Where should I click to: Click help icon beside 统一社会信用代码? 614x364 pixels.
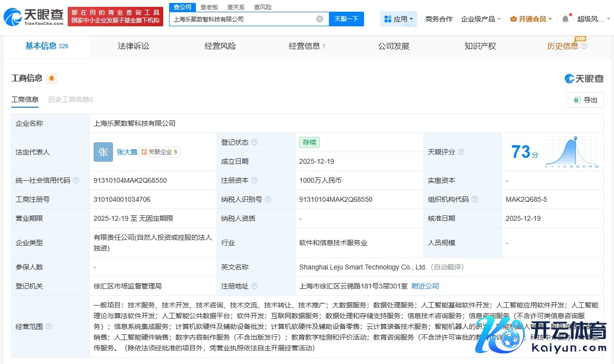click(76, 180)
